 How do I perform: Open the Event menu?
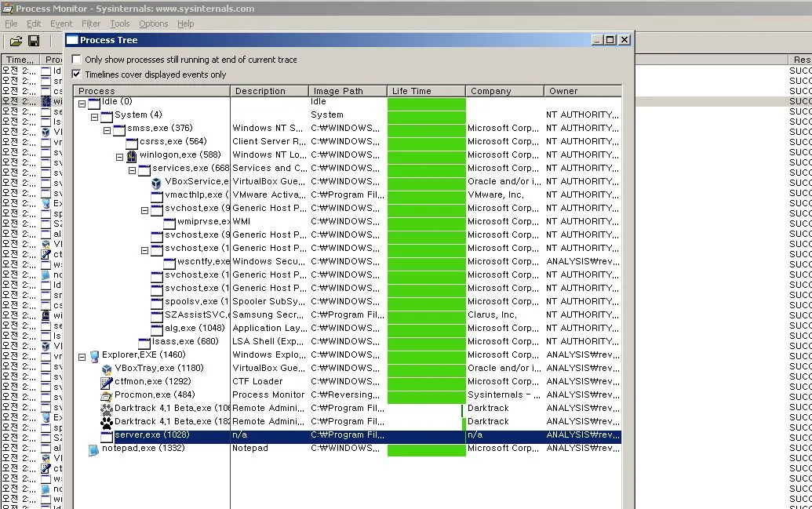click(61, 24)
